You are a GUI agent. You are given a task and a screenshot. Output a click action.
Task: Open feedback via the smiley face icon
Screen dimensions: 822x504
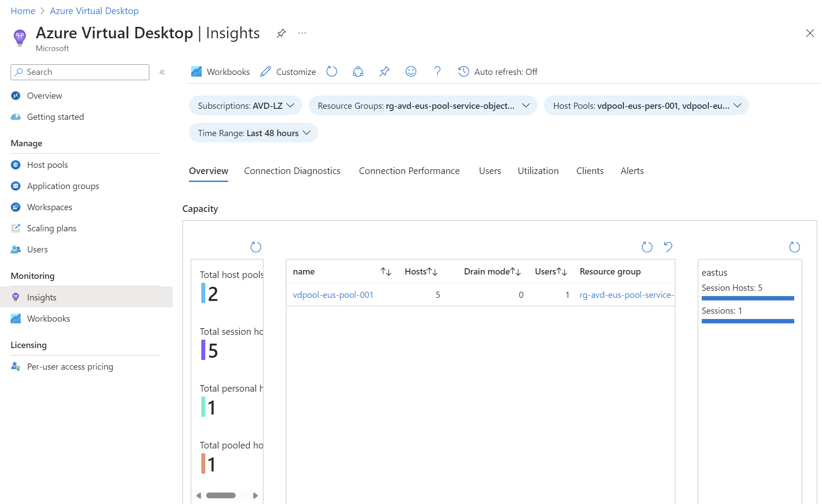(411, 71)
